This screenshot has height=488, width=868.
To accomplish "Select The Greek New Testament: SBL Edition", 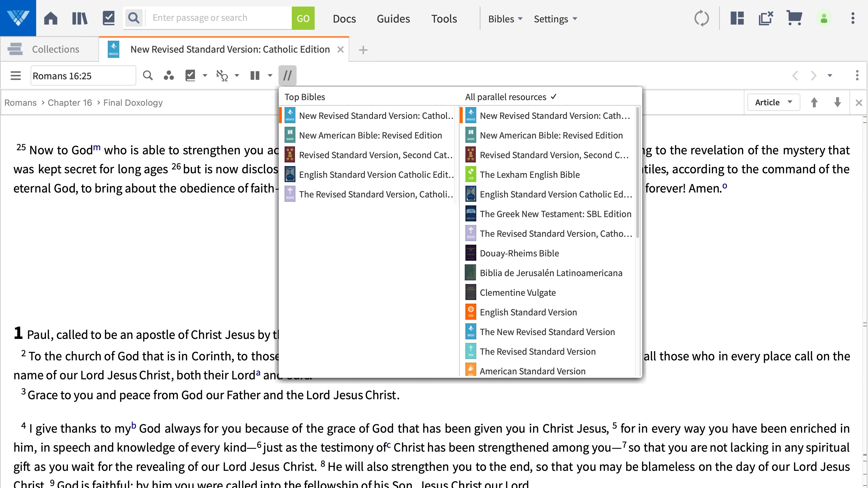I will 547,214.
